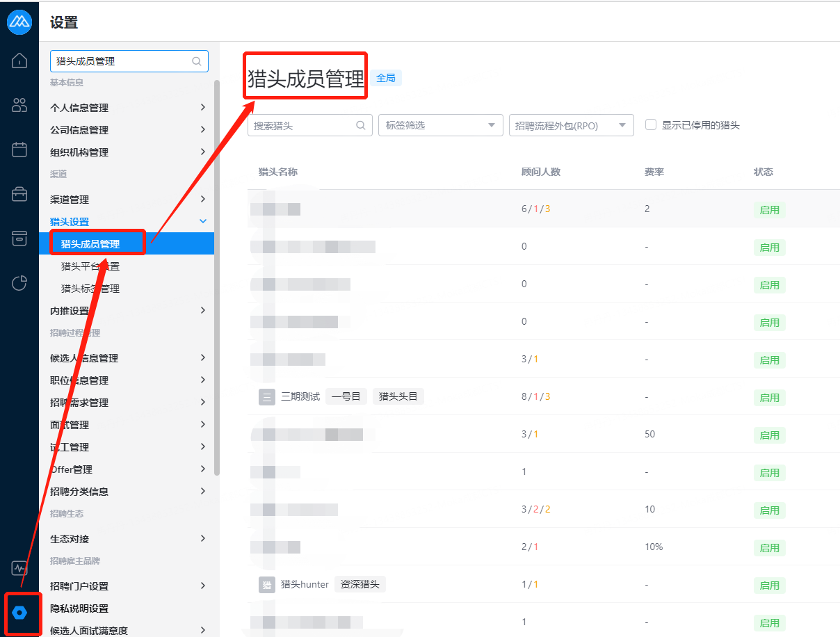Viewport: 840px width, 637px height.
Task: Click the settings gear icon
Action: tap(19, 613)
